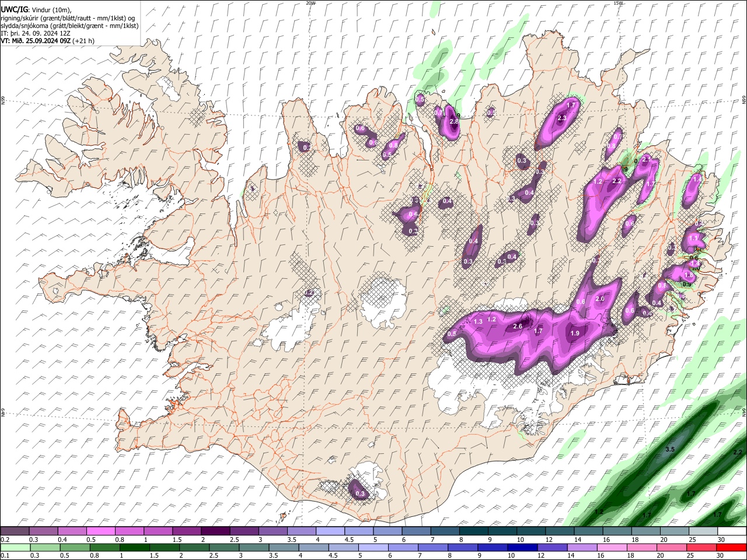Viewport: 747px width, 560px height.
Task: Click the '15W' longitude label
Action: [618, 3]
